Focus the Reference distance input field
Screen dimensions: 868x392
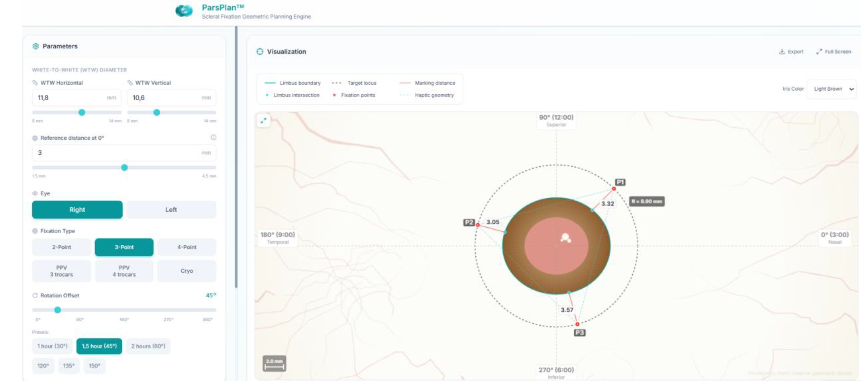pos(124,153)
